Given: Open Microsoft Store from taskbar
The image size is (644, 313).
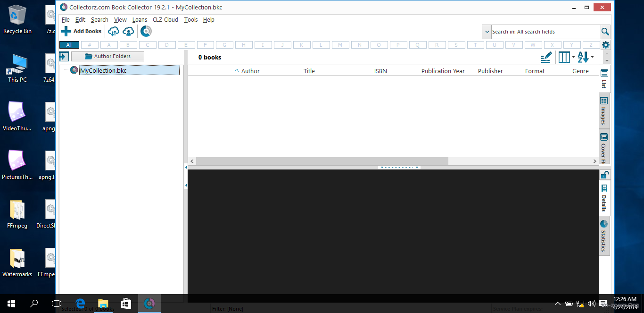Looking at the screenshot, I should 126,304.
